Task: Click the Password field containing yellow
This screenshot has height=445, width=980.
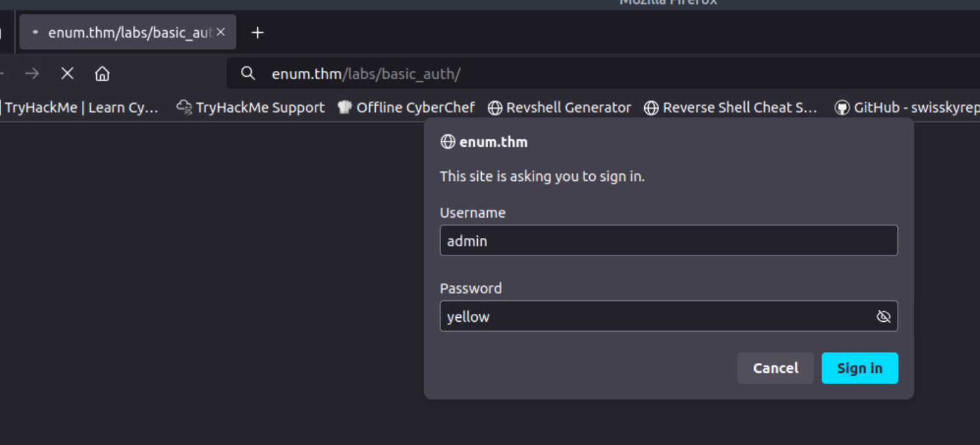Action: tap(655, 317)
